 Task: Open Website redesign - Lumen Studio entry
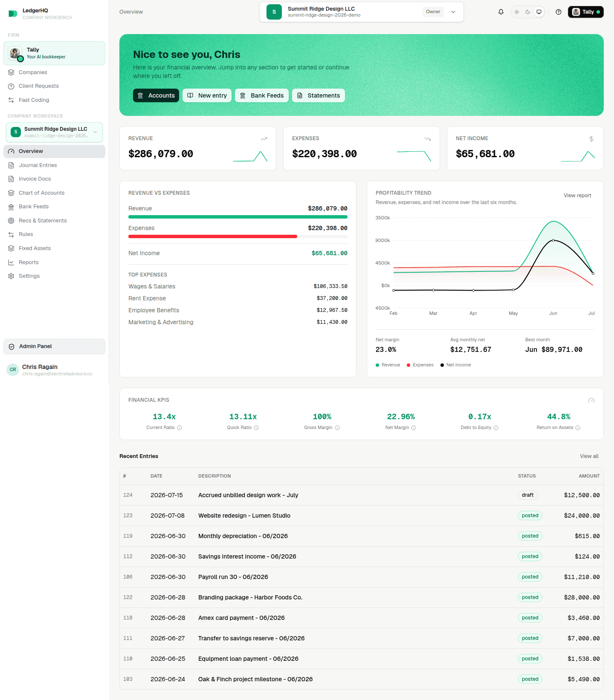click(x=362, y=516)
